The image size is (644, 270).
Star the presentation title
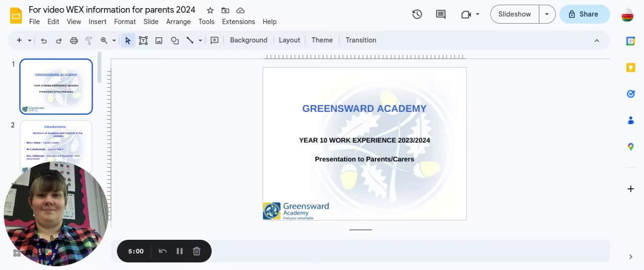(210, 10)
